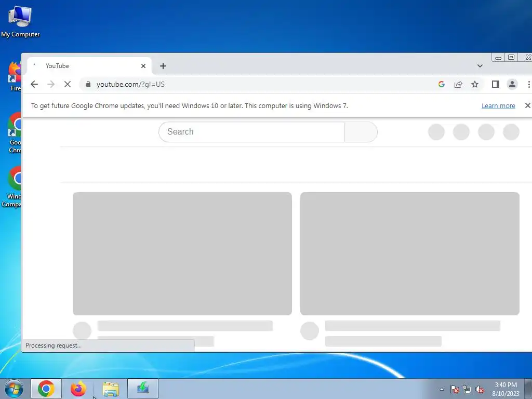This screenshot has width=532, height=399.
Task: Show hidden tray icons arrow
Action: (x=442, y=389)
